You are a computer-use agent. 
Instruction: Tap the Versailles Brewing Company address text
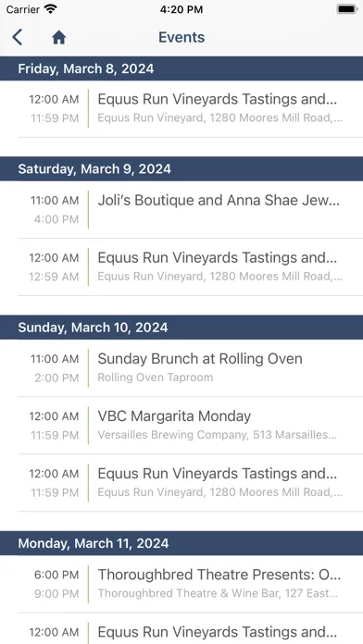(217, 435)
